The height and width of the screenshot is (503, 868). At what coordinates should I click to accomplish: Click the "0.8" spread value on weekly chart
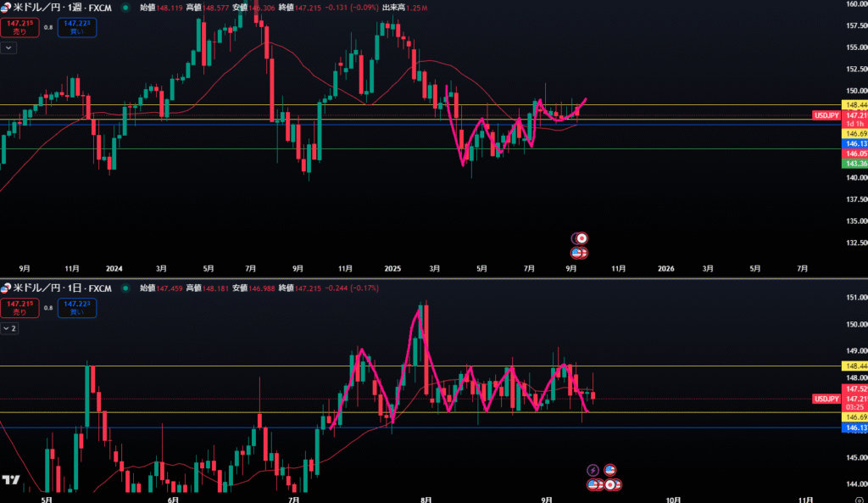tap(48, 28)
